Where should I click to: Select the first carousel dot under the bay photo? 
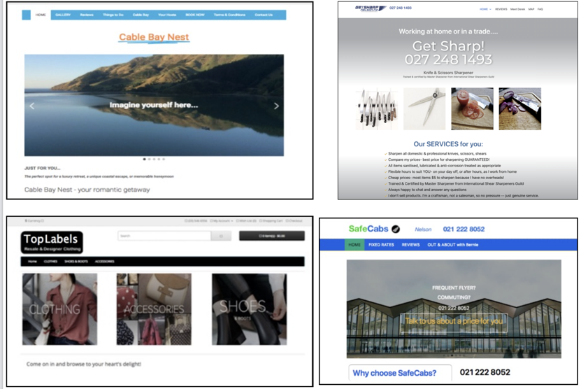[x=144, y=160]
